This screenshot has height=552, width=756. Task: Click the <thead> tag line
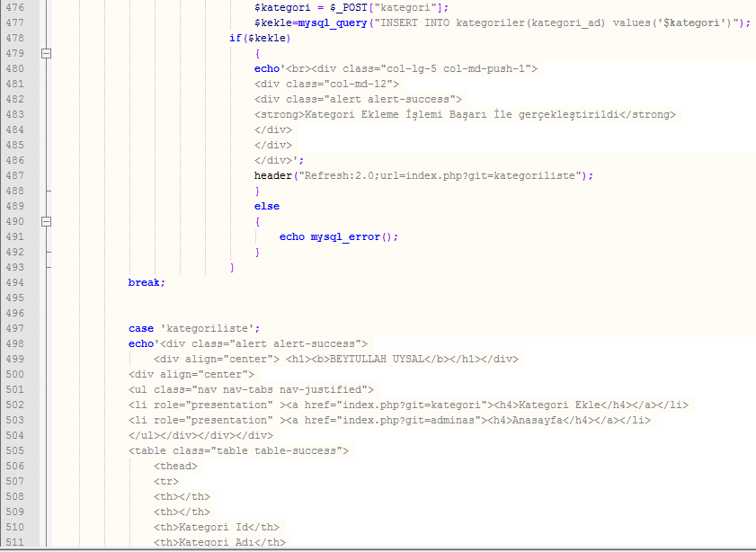[x=176, y=467]
